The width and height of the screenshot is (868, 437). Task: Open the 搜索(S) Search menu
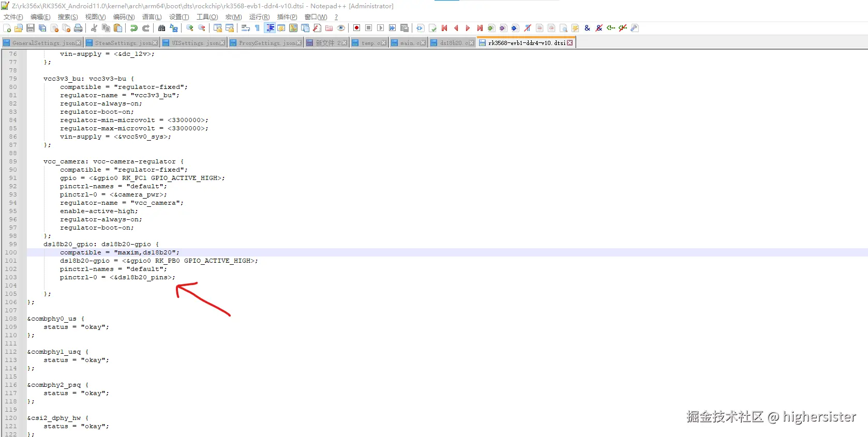(68, 17)
